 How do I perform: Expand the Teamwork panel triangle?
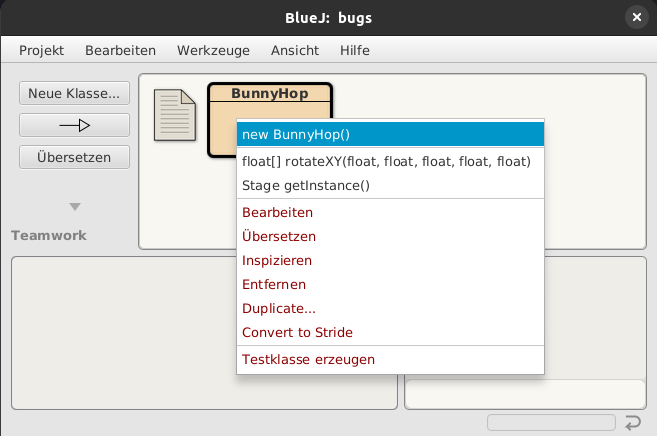pos(75,206)
